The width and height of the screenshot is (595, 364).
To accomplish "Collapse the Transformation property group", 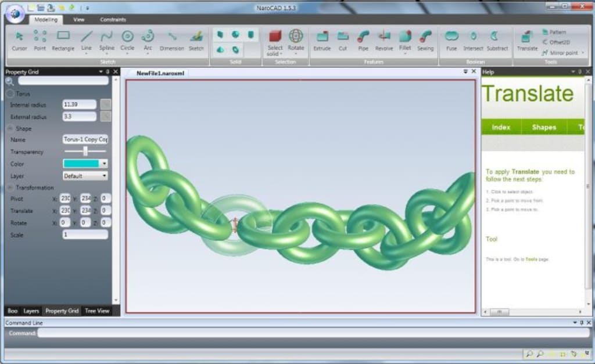I will pyautogui.click(x=10, y=188).
